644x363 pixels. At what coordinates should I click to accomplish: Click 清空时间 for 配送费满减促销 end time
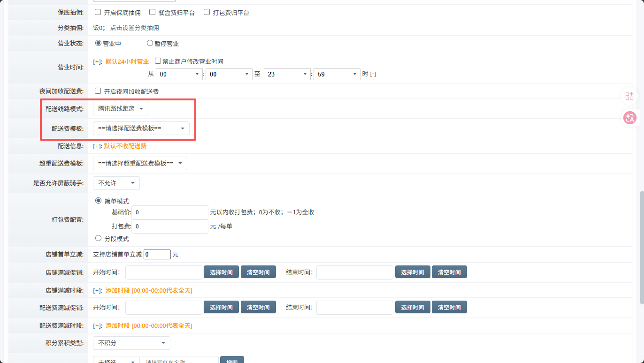click(x=449, y=308)
